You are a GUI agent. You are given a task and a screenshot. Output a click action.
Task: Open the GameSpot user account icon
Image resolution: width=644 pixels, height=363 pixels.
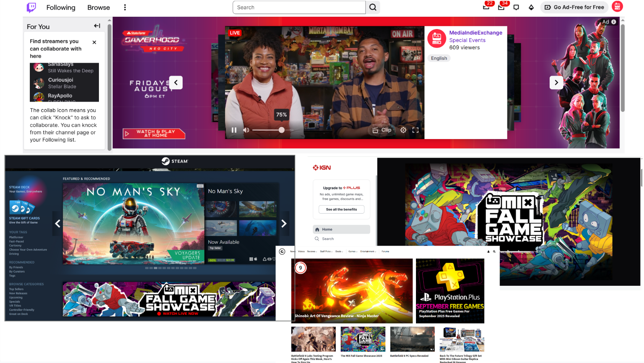489,251
